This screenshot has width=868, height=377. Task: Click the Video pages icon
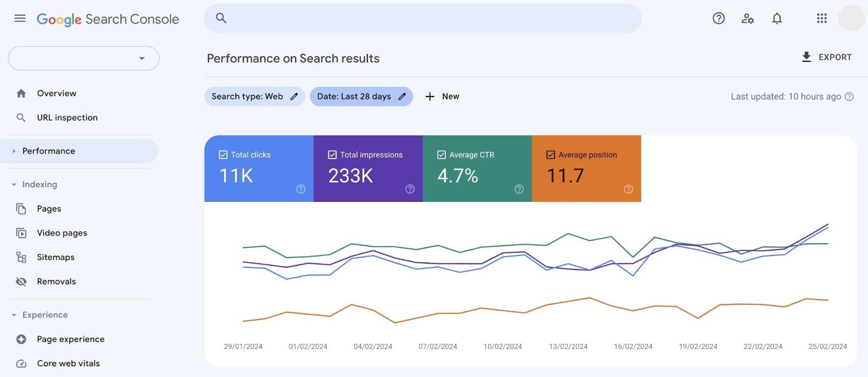(x=21, y=233)
